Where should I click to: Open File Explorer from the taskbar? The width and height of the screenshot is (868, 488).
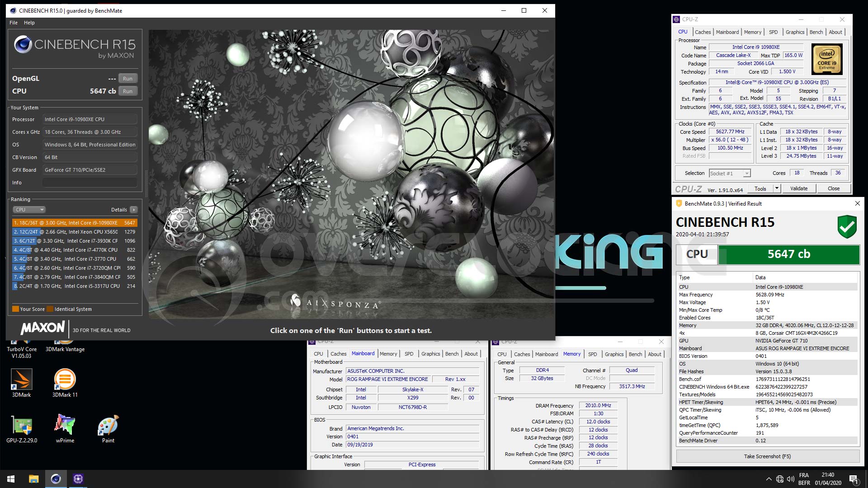pyautogui.click(x=33, y=479)
